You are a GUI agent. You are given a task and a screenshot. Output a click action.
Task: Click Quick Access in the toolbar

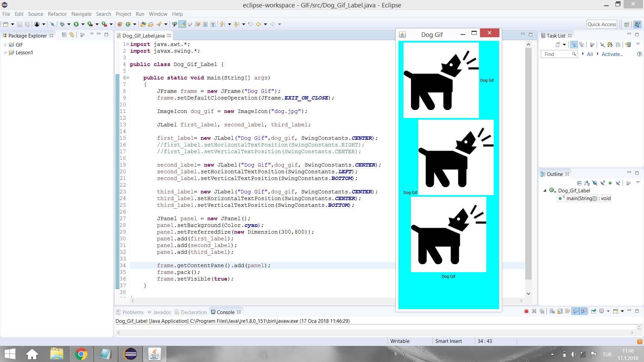[602, 24]
